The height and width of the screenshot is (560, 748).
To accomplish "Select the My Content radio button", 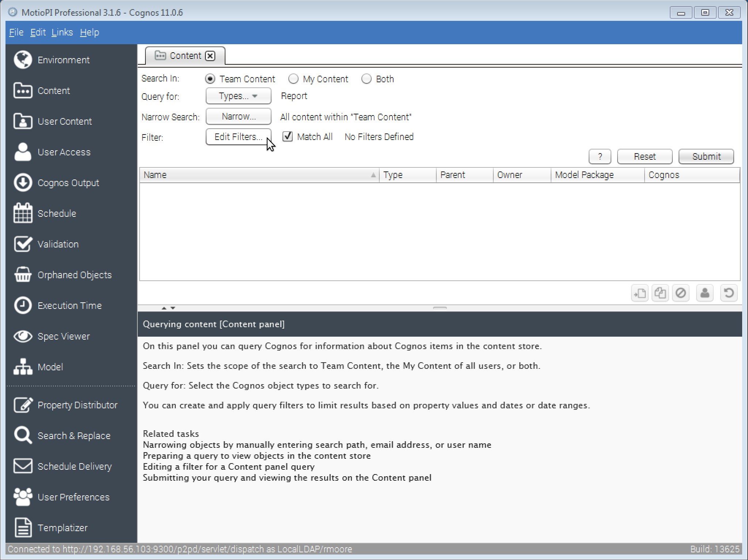I will point(293,79).
